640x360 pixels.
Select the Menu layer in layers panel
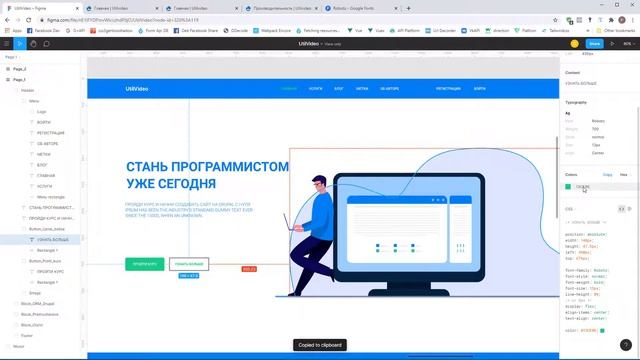click(34, 101)
